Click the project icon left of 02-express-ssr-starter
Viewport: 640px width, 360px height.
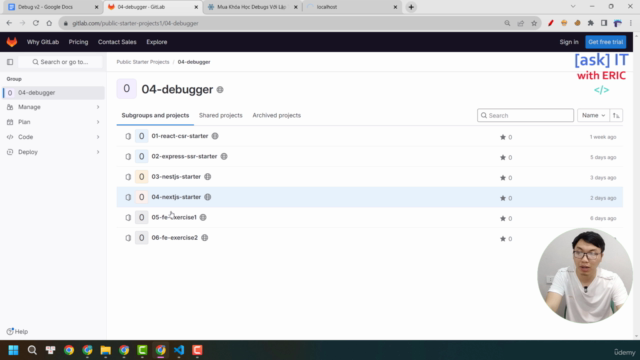point(128,157)
